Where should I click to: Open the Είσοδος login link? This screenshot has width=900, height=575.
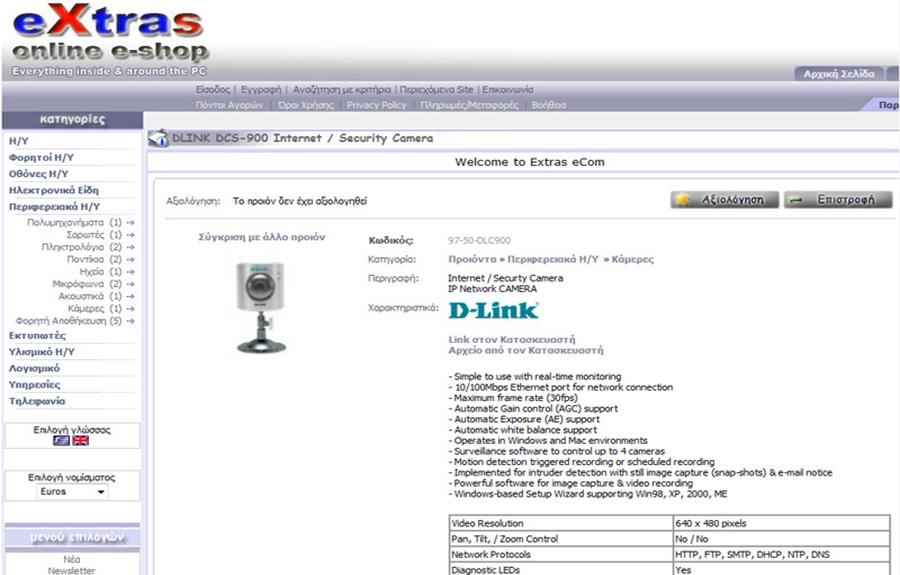coord(213,90)
